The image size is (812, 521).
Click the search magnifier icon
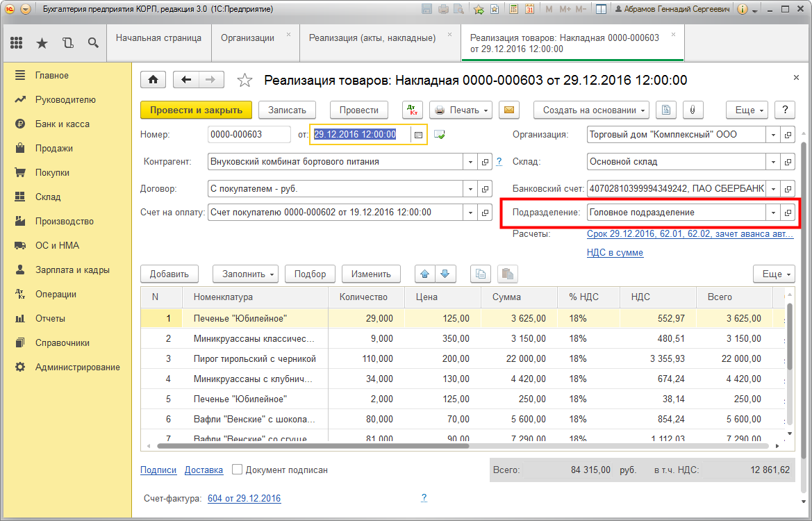93,43
